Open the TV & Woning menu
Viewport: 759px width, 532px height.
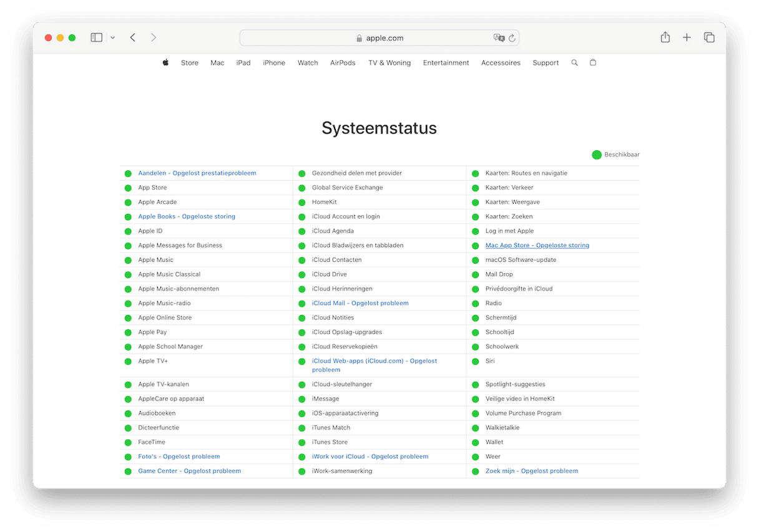click(x=389, y=63)
